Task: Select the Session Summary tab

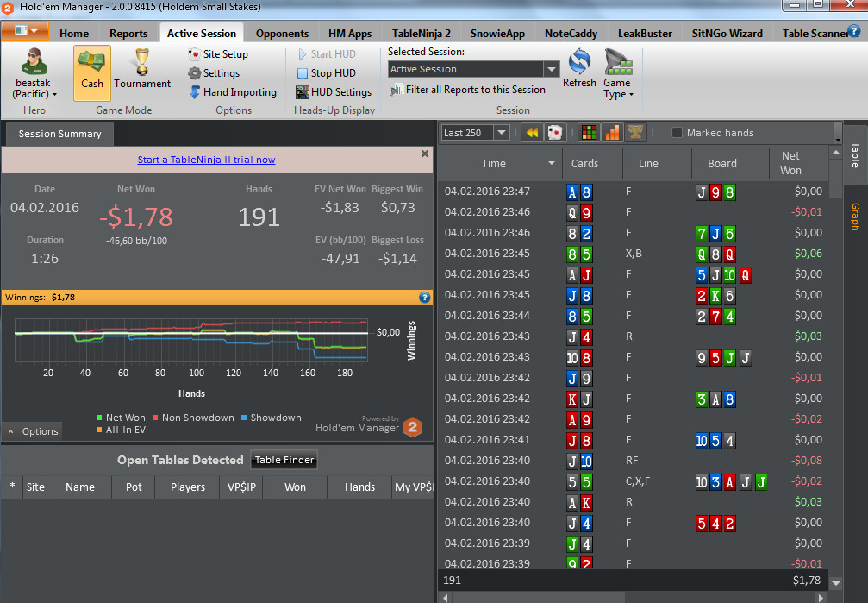Action: 59,134
